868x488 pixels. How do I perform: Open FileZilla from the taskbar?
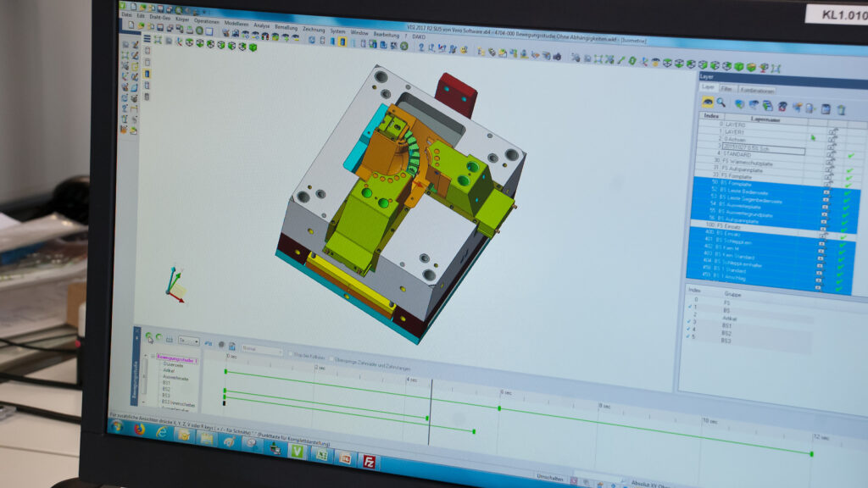[x=370, y=462]
